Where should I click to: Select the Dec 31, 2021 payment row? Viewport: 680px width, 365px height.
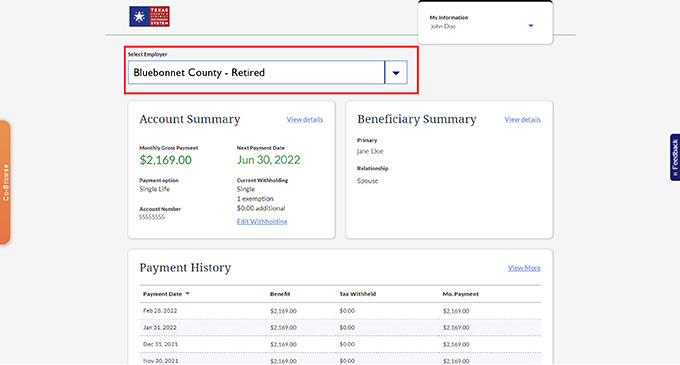tap(340, 344)
